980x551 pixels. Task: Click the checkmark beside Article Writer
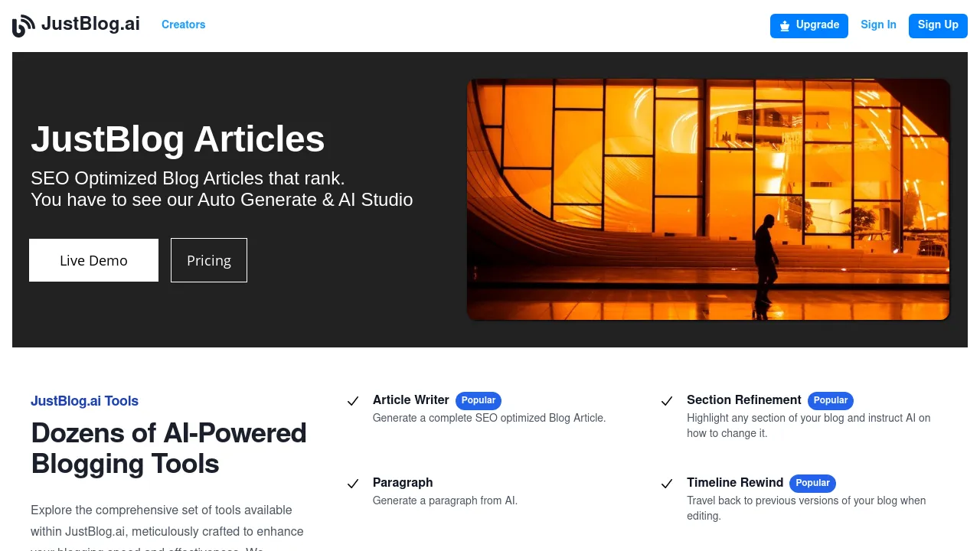tap(353, 401)
